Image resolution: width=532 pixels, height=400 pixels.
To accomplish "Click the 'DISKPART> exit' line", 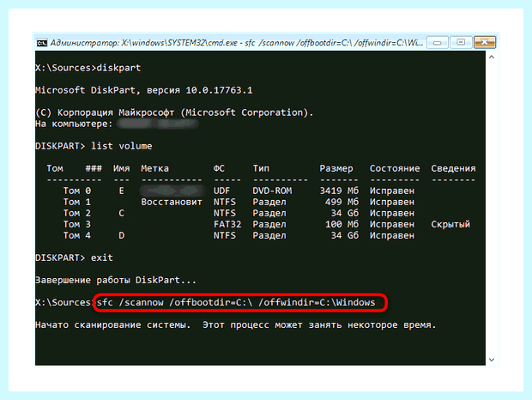I will tap(74, 258).
